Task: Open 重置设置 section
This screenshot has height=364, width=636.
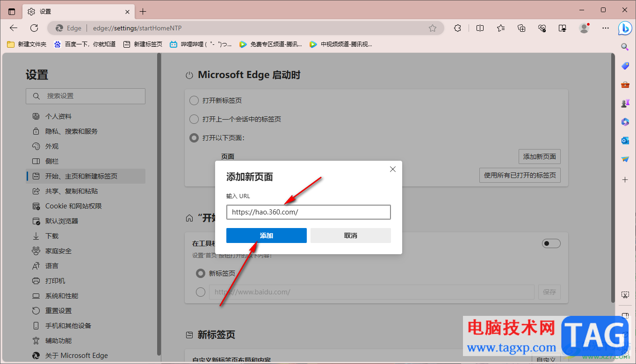Action: [86, 311]
